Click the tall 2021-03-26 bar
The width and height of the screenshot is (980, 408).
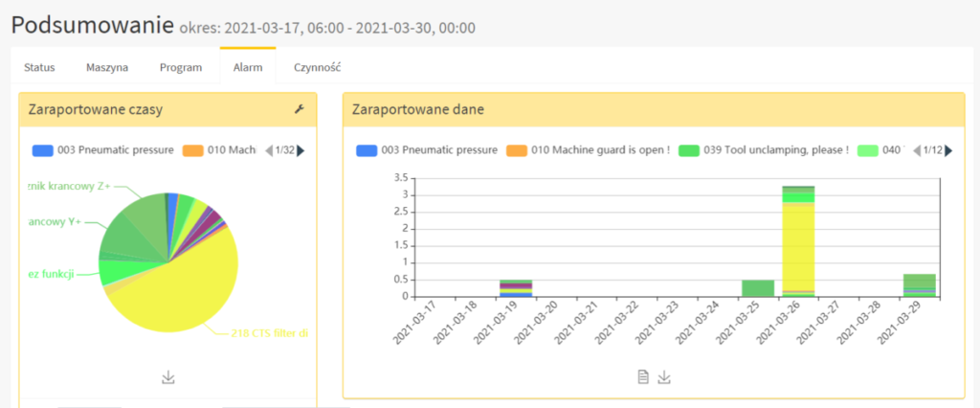tap(798, 241)
